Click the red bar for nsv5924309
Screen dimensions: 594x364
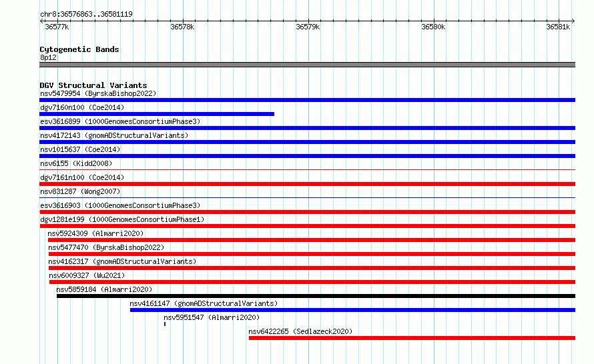(x=312, y=240)
